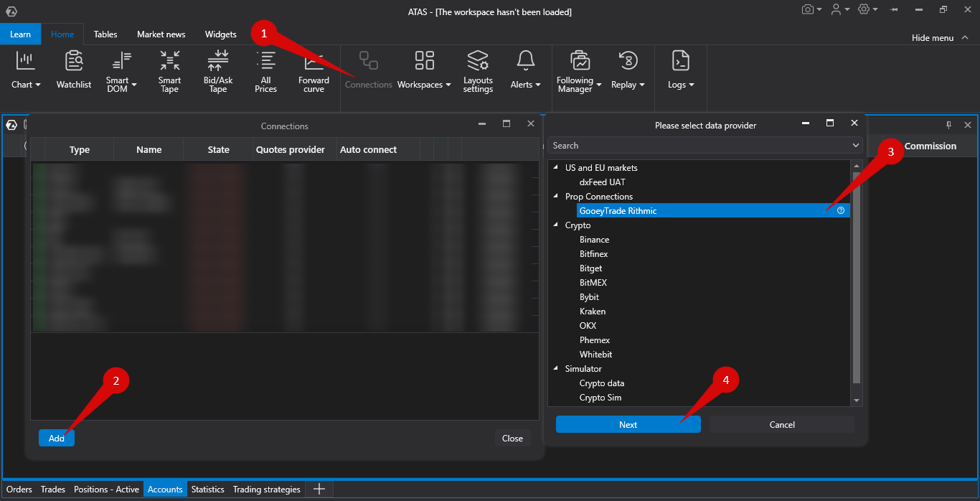Collapse the Prop Connections group
This screenshot has height=501, width=980.
click(556, 196)
